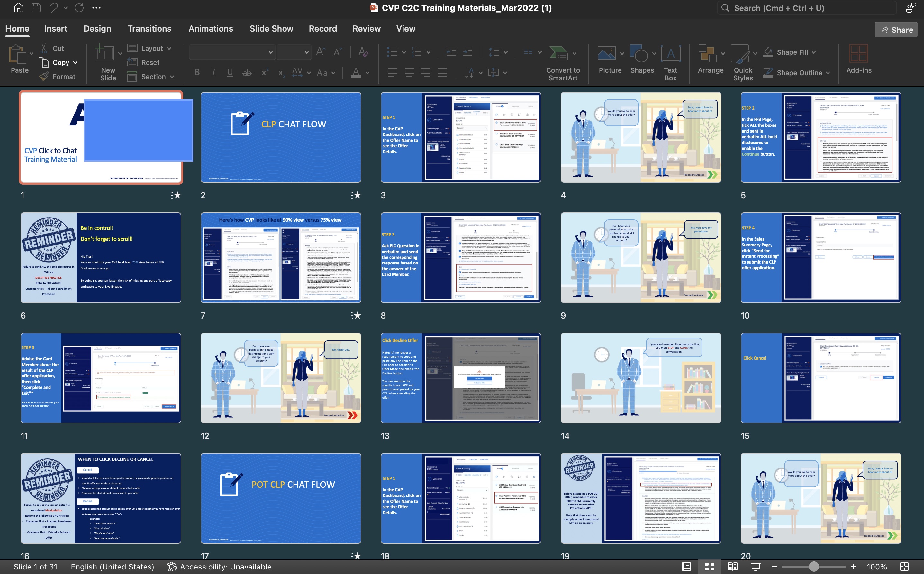The width and height of the screenshot is (924, 574).
Task: Switch to Reading View in status bar
Action: 732,566
